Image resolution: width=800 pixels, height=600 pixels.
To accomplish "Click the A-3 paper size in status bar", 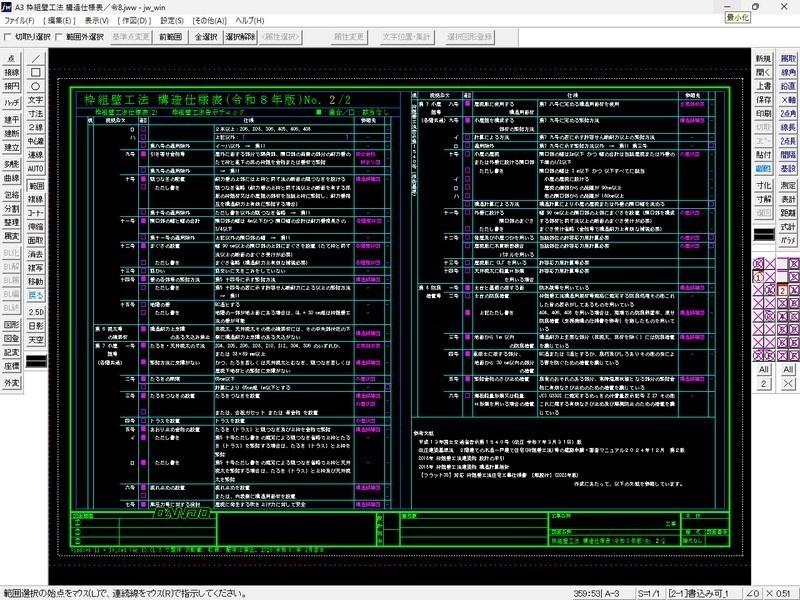I will click(x=611, y=594).
